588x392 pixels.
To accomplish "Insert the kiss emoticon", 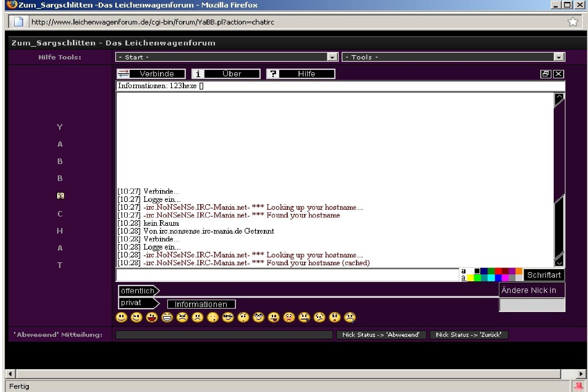I will [x=335, y=317].
